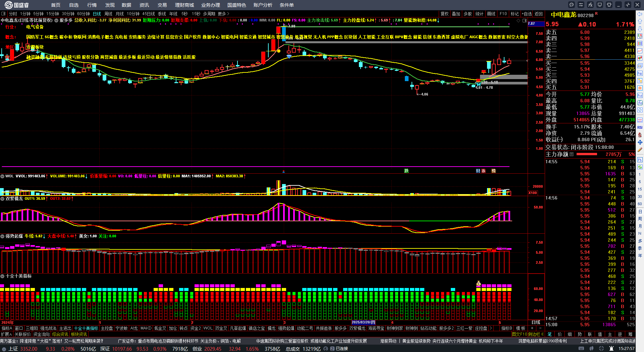Show more indicator tabs with the > arrow
This screenshot has height=352, width=644.
pyautogui.click(x=491, y=328)
